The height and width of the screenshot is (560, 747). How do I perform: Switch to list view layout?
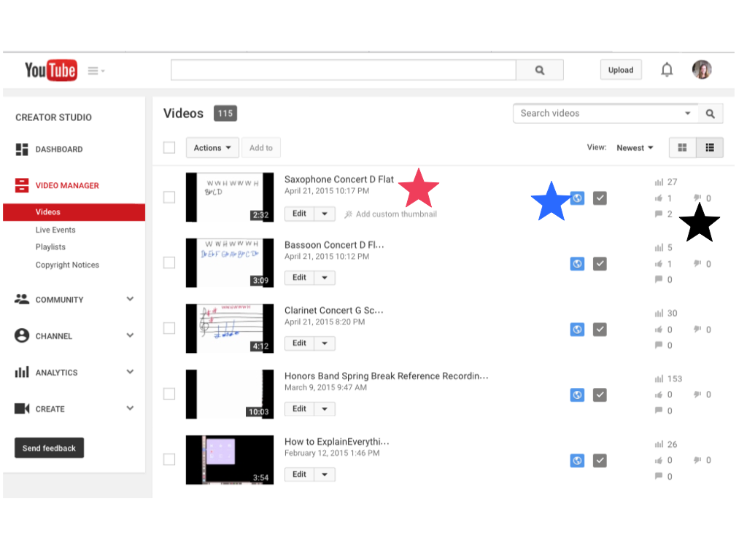(710, 147)
